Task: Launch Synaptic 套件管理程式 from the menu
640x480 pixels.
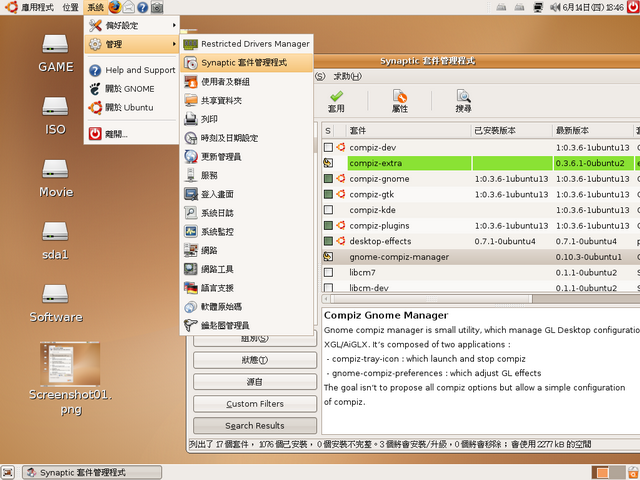Action: (x=247, y=63)
